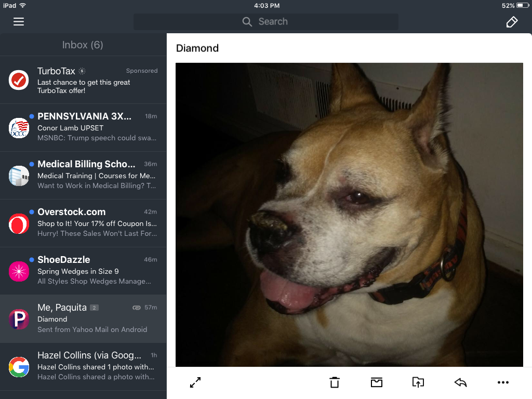Move email to folder icon
The image size is (532, 399).
pyautogui.click(x=418, y=382)
